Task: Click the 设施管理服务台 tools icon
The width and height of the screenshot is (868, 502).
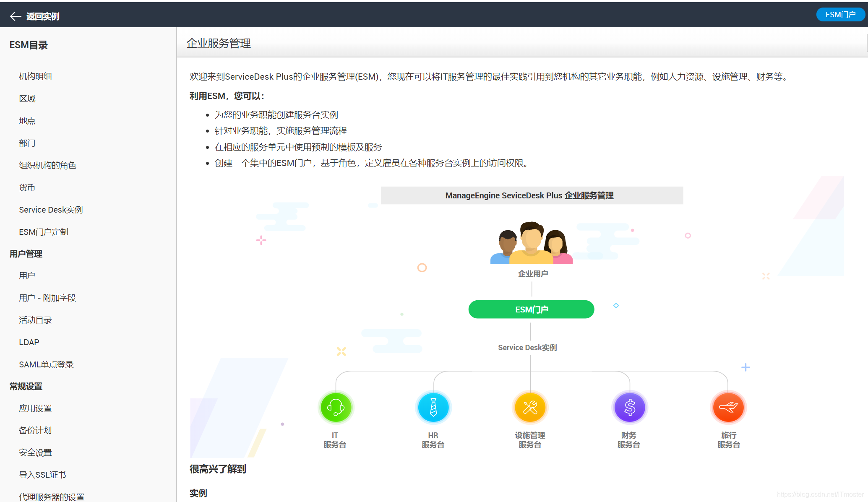Action: 530,407
